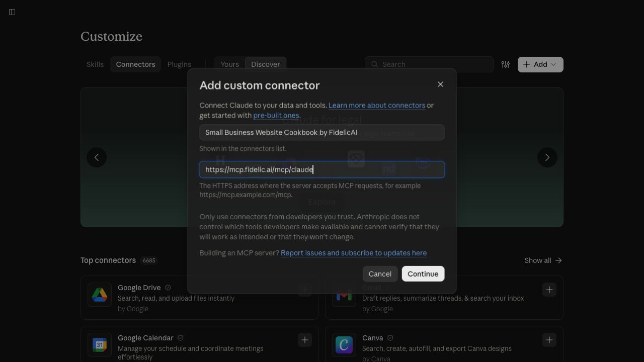Screen dimensions: 644x362
Task: Switch to the Skills tab
Action: [95, 64]
